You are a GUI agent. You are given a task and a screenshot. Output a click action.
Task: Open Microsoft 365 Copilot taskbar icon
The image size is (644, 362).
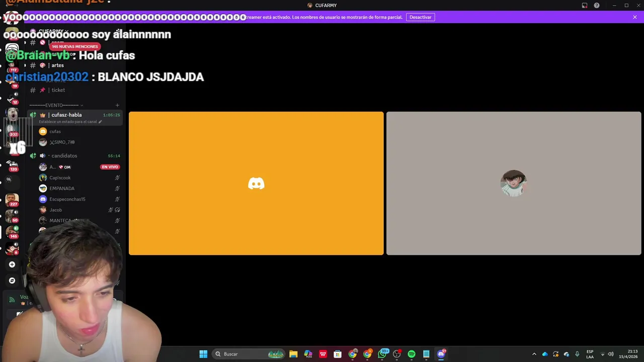[308, 354]
